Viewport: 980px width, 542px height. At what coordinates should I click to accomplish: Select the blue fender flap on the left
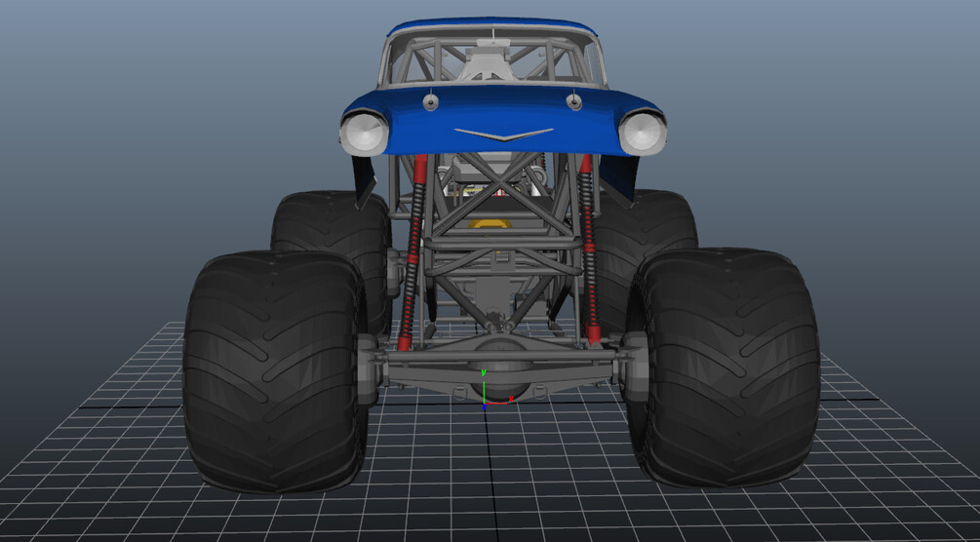point(364,180)
